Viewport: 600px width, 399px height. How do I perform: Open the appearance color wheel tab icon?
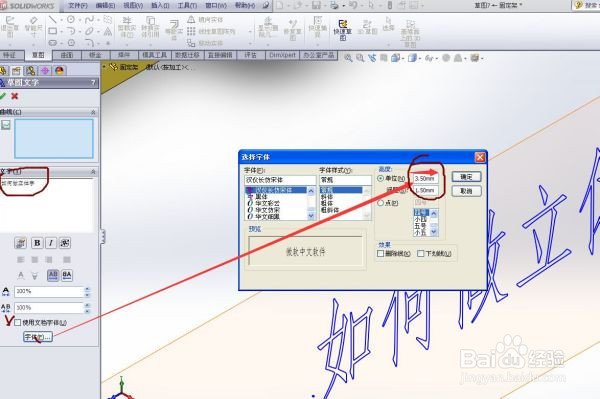click(x=59, y=70)
